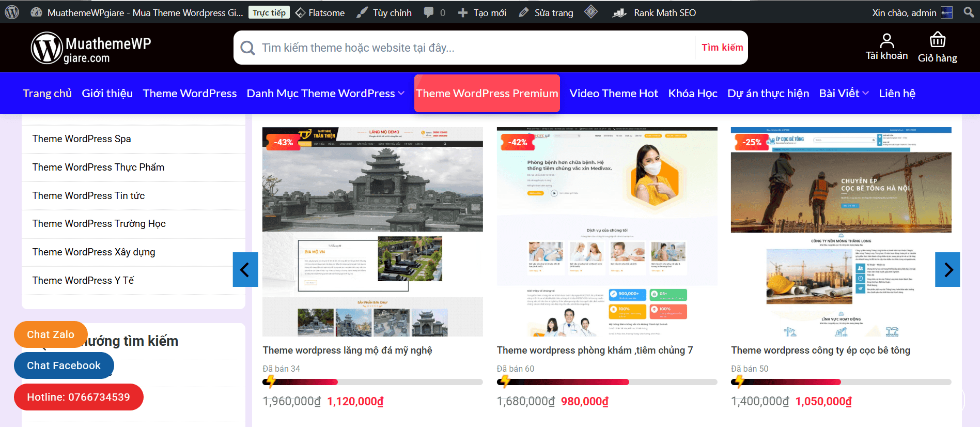The width and height of the screenshot is (980, 427).
Task: Go to the next product slide arrow
Action: pos(947,269)
